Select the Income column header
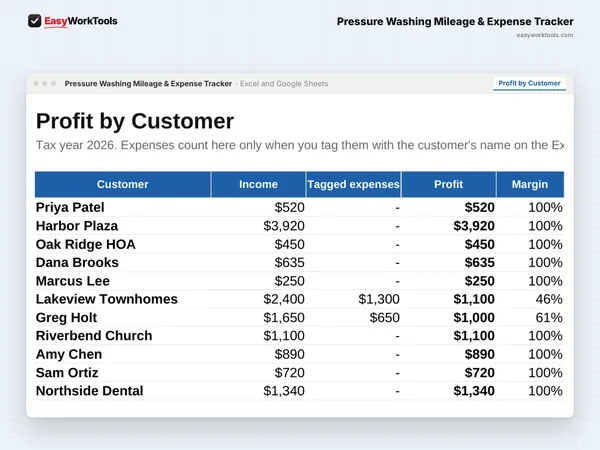This screenshot has width=600, height=450. coord(258,184)
